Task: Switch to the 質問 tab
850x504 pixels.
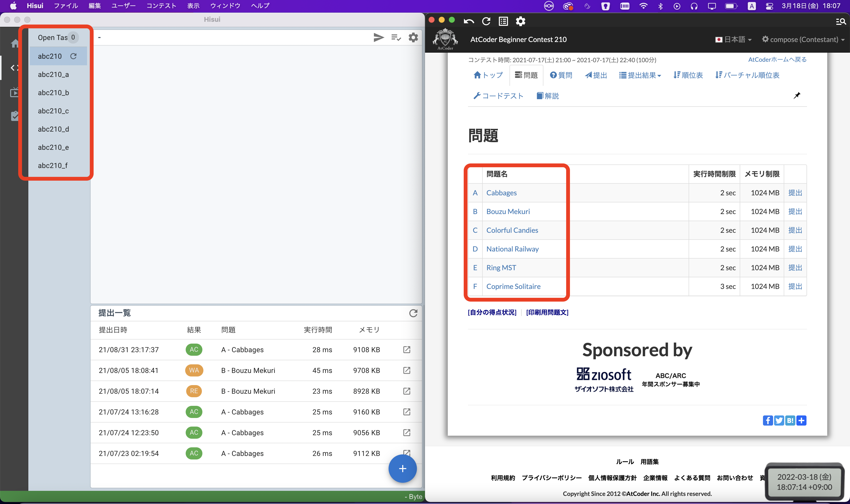Action: point(561,75)
